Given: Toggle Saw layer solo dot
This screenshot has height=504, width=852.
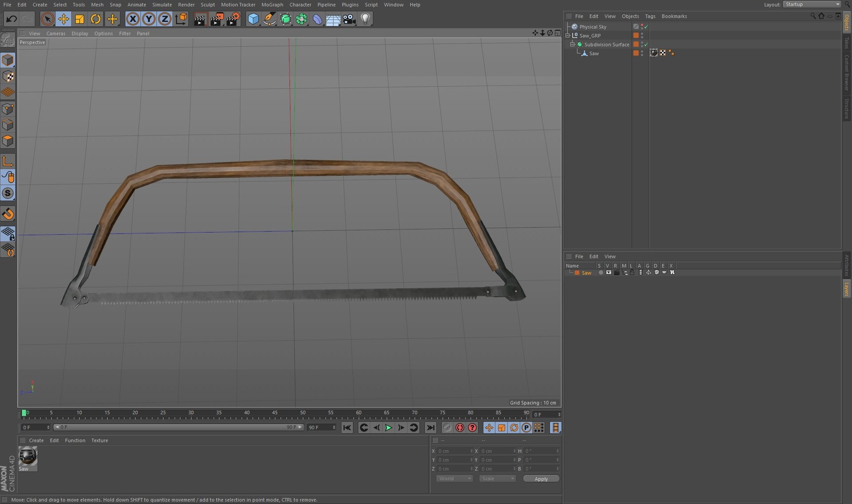Looking at the screenshot, I should (x=601, y=273).
